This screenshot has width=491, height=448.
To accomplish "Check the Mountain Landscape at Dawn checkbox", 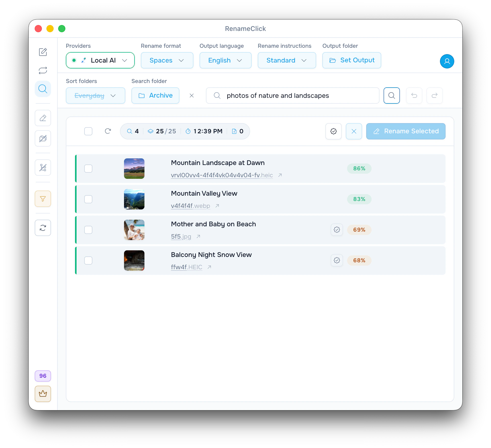I will [88, 169].
